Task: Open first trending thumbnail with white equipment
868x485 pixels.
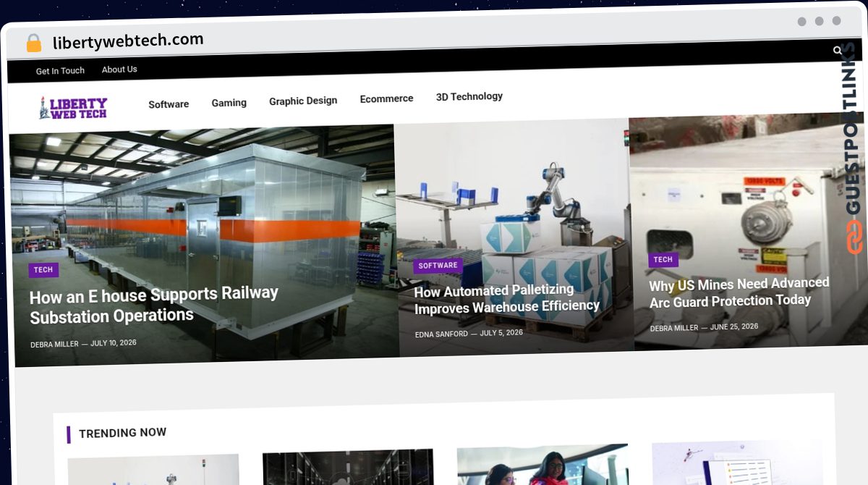Action: [153, 470]
